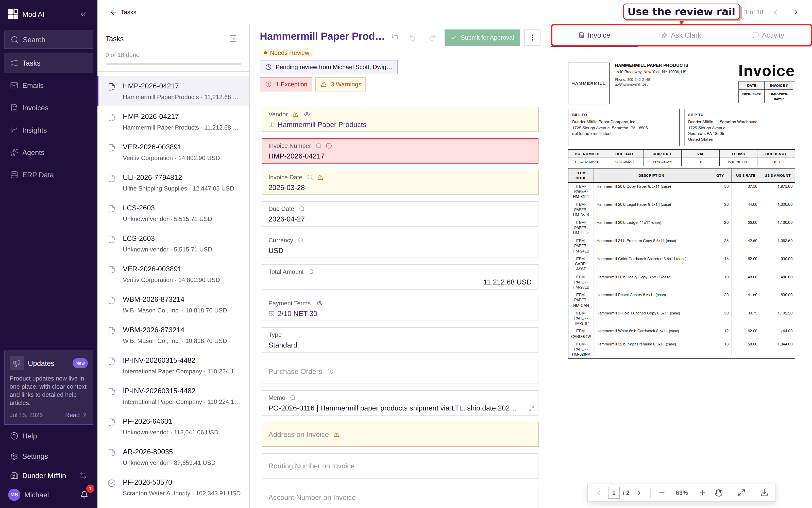Click the tasks progress bar
This screenshot has height=508, width=812.
(173, 64)
